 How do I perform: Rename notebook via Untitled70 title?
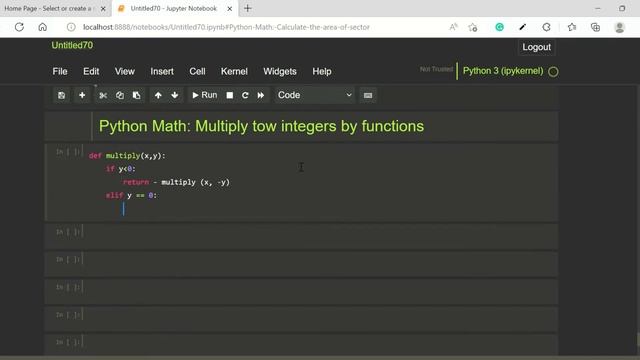(72, 45)
